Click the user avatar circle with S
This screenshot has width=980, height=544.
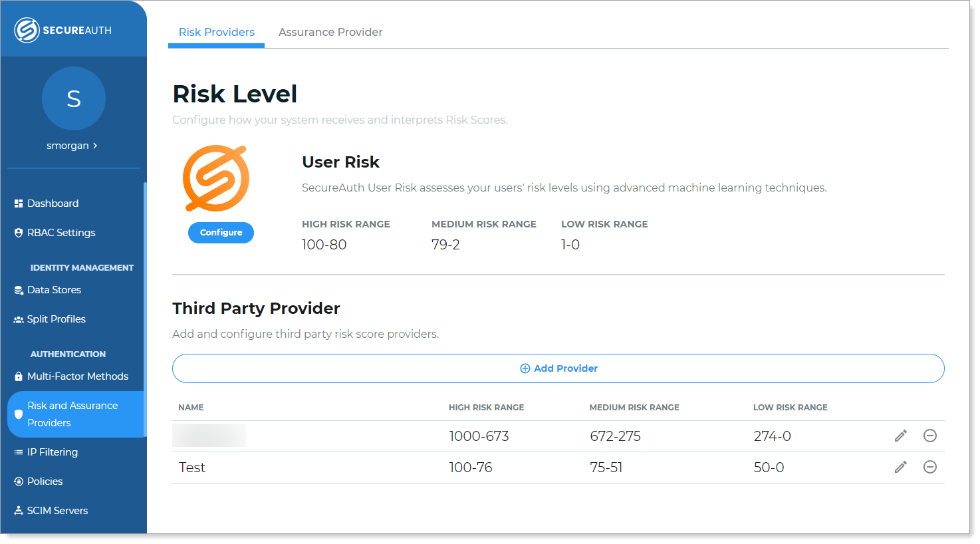click(x=74, y=98)
